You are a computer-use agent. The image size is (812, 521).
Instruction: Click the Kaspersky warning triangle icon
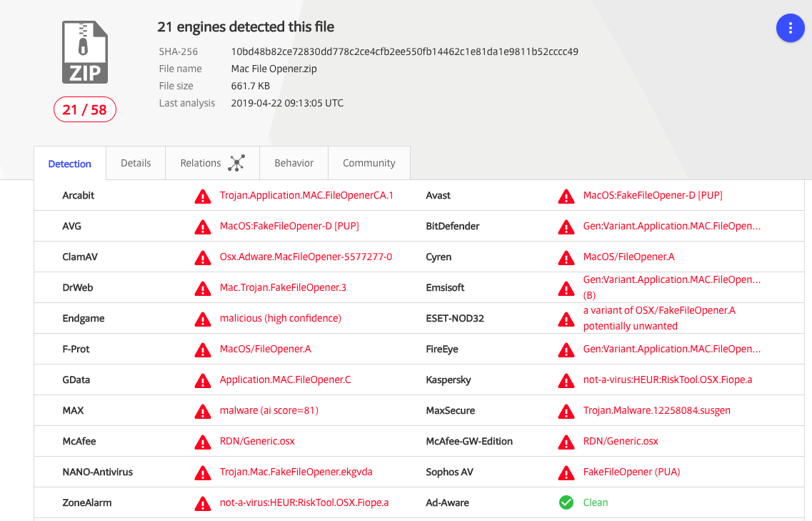tap(566, 381)
